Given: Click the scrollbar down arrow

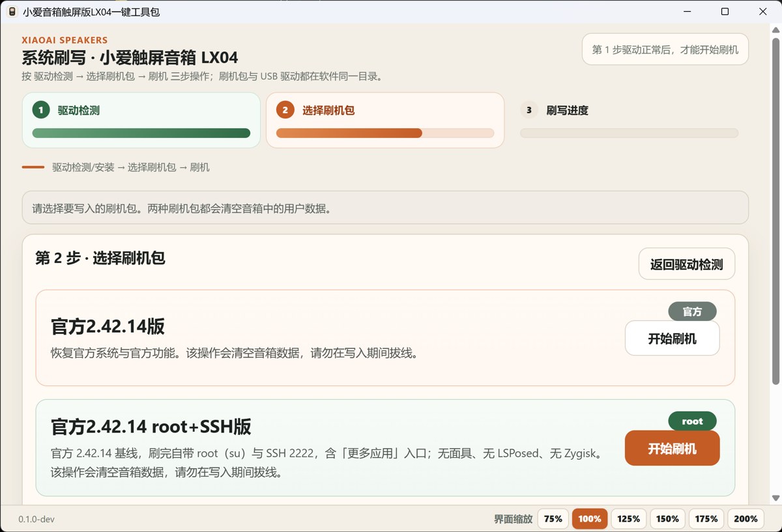Looking at the screenshot, I should [775, 498].
